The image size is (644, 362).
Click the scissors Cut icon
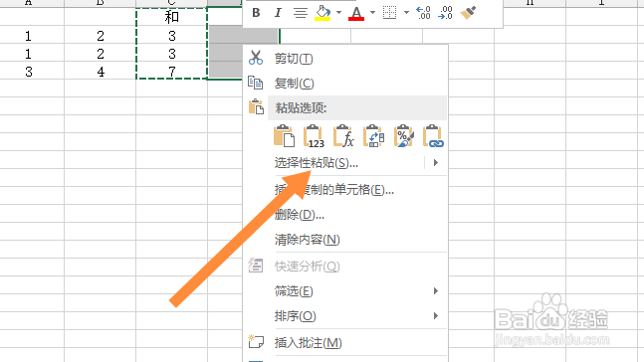(256, 58)
